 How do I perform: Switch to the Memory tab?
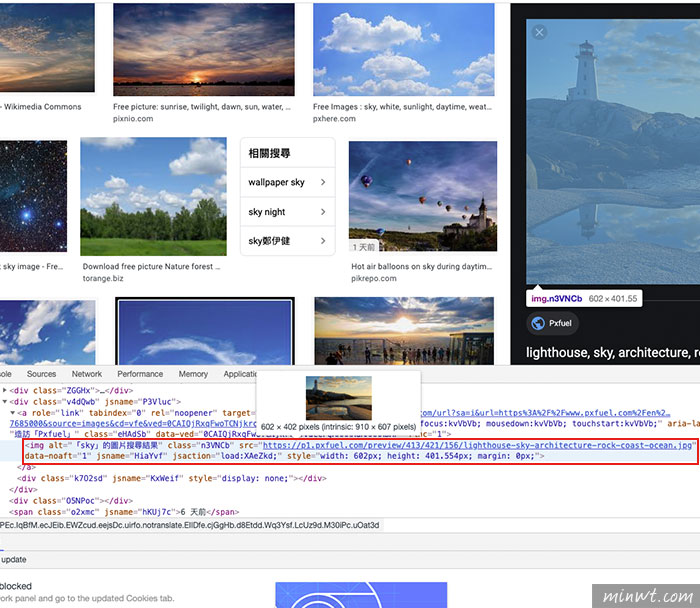(193, 374)
